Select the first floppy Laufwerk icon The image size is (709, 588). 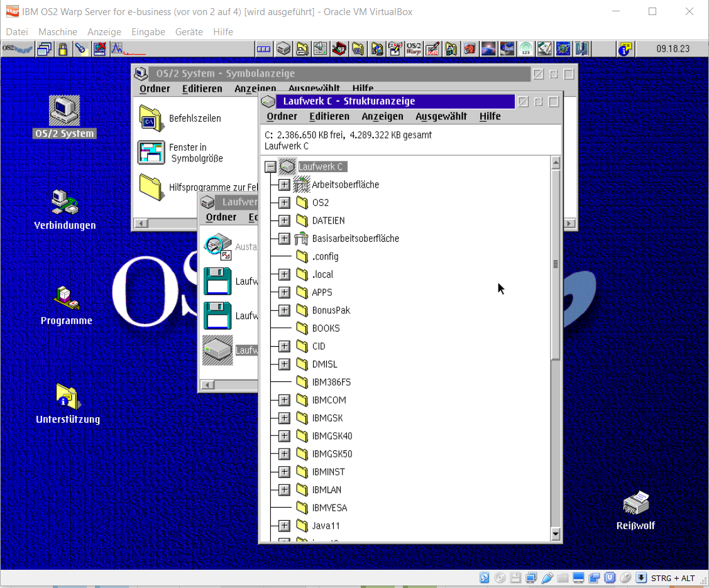[217, 281]
